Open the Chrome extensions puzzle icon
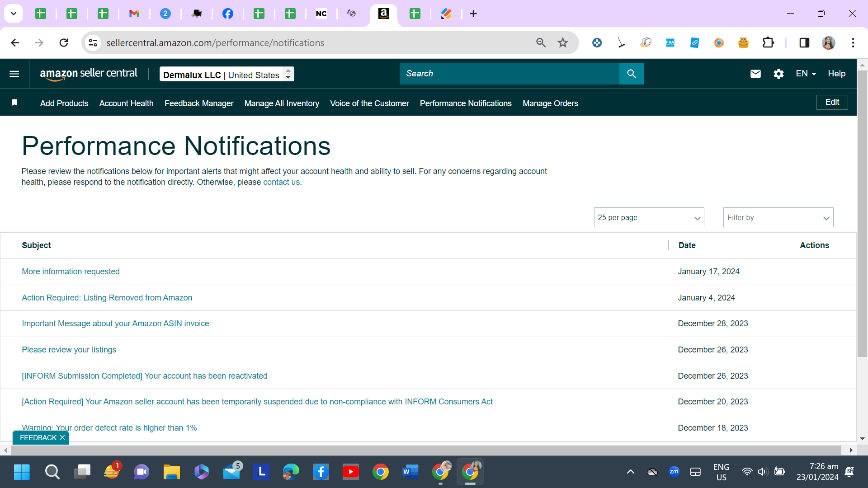 768,42
